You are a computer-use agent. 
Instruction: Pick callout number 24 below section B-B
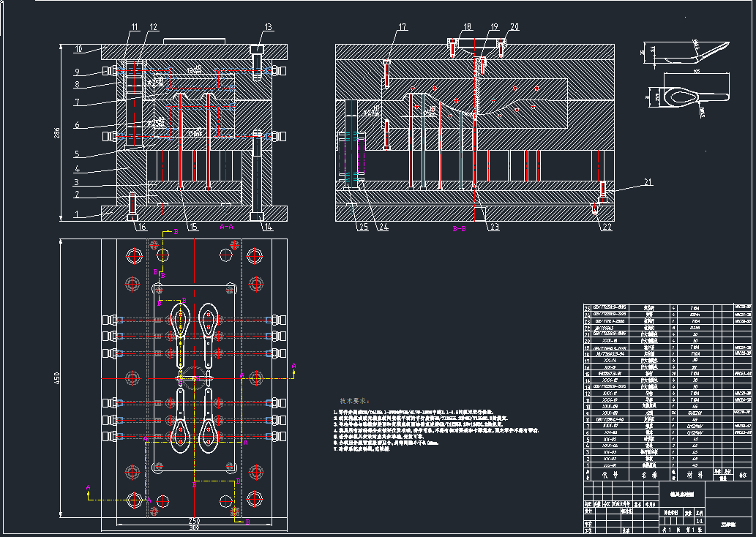point(383,227)
